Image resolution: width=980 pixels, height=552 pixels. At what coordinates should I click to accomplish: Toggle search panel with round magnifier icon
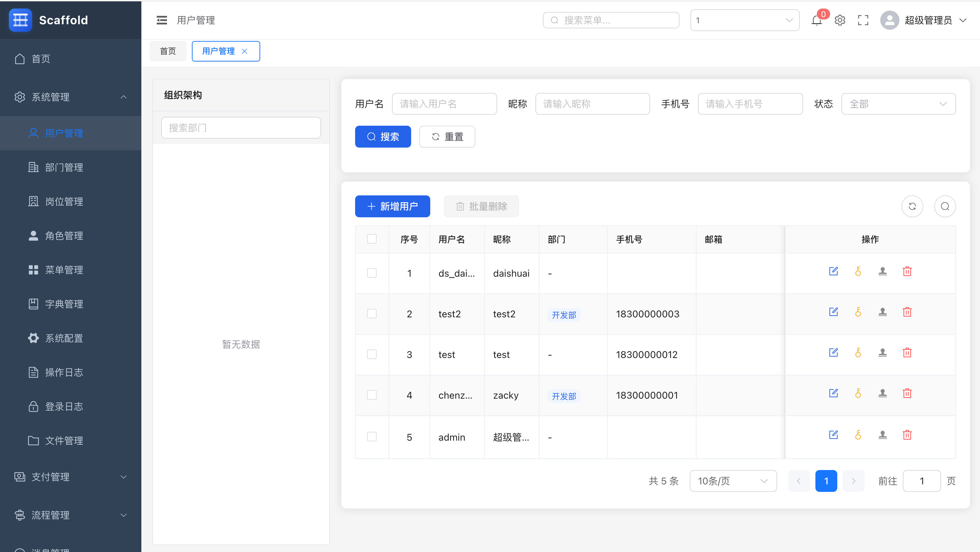tap(945, 206)
